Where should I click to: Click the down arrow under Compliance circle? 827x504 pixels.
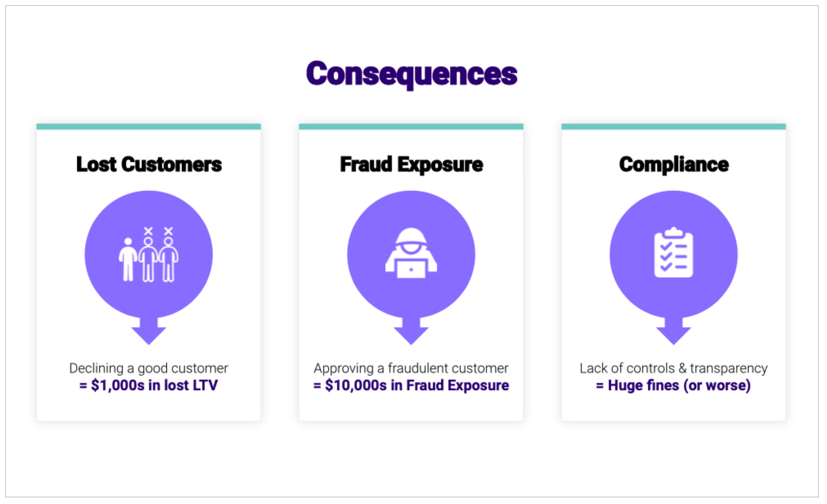point(673,332)
